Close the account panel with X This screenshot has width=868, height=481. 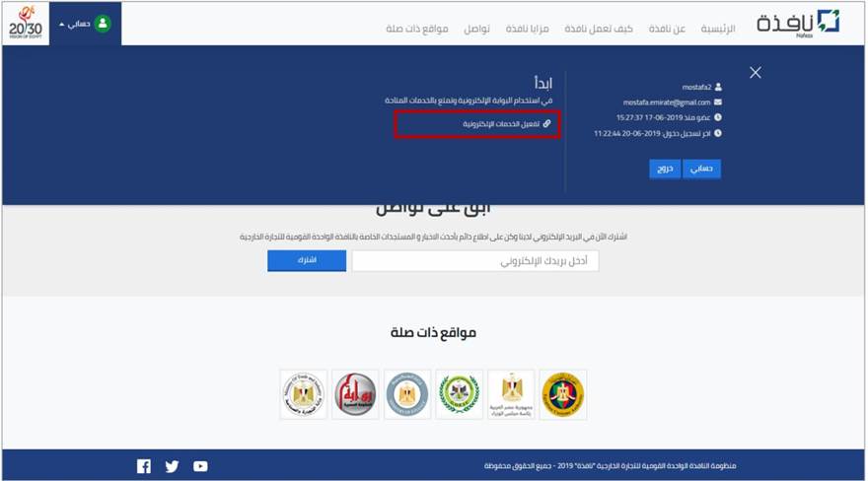pos(756,72)
